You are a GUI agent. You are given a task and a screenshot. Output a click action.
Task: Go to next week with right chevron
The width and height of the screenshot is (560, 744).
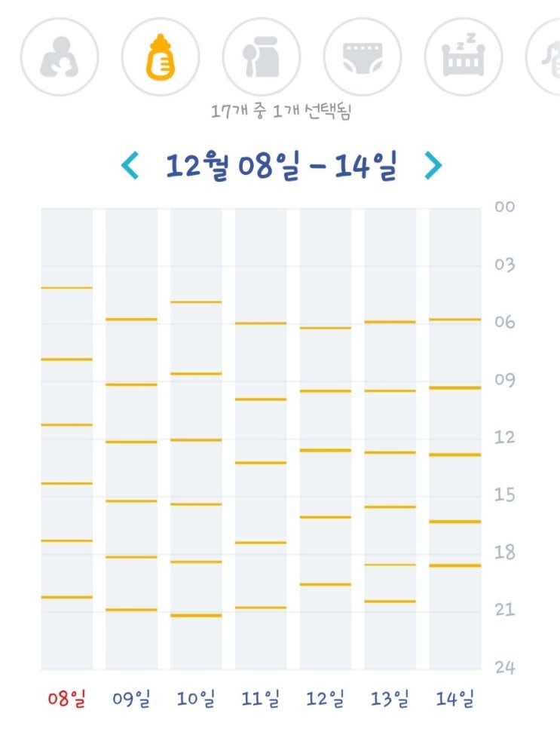pyautogui.click(x=432, y=165)
